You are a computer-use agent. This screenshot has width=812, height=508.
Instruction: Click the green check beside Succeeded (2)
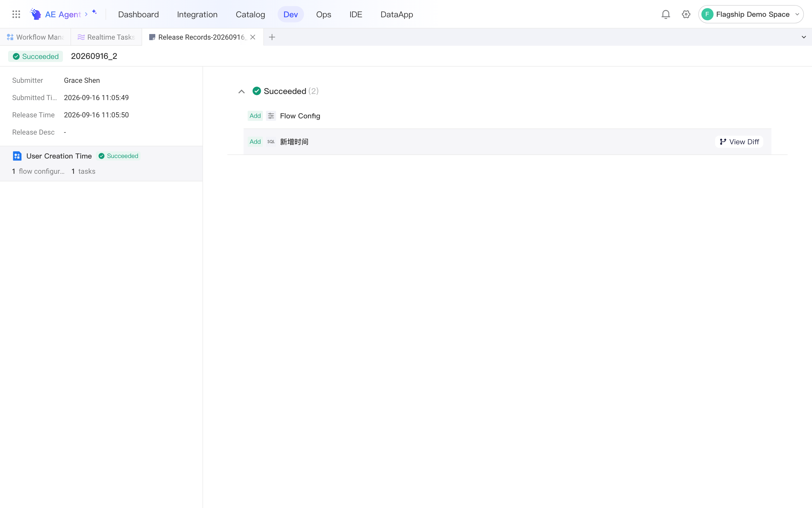[257, 91]
